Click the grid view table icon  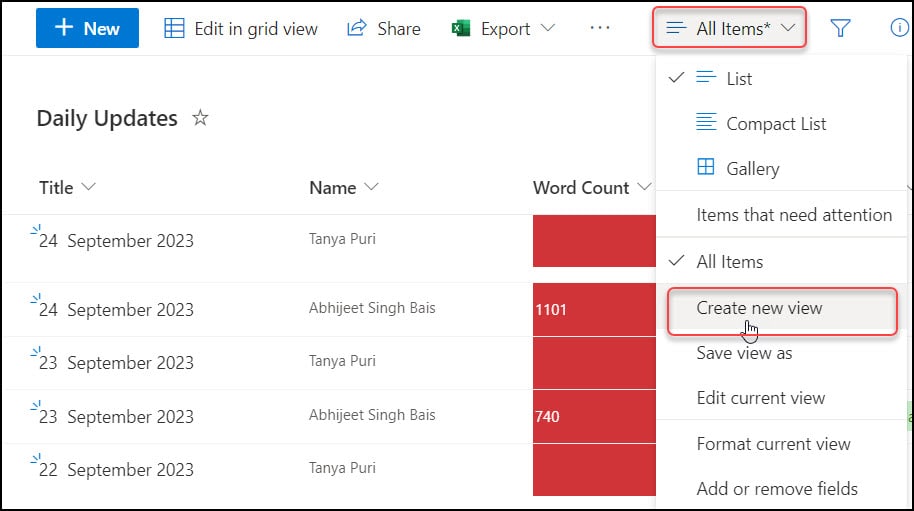click(174, 28)
